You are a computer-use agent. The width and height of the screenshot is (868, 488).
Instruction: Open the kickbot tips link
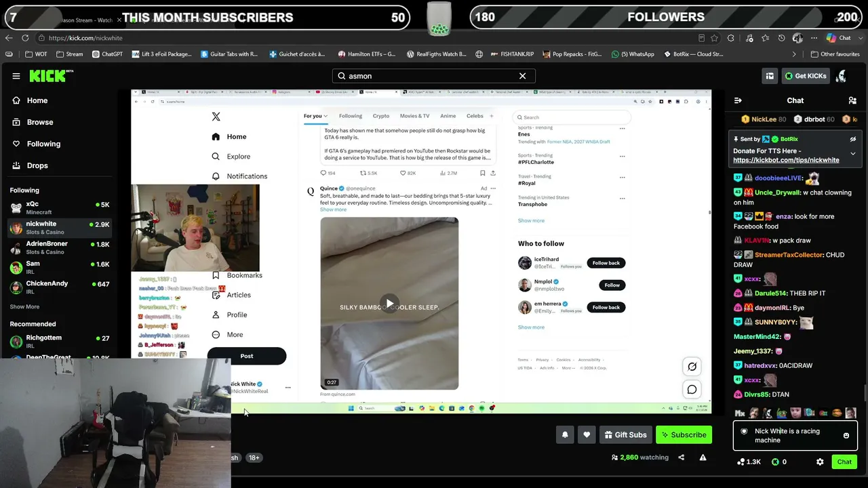786,160
